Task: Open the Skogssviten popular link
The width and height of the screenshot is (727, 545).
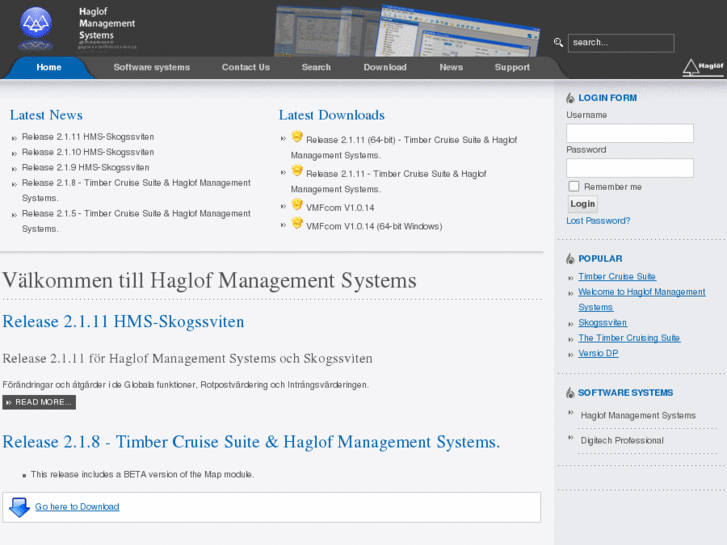Action: 602,322
